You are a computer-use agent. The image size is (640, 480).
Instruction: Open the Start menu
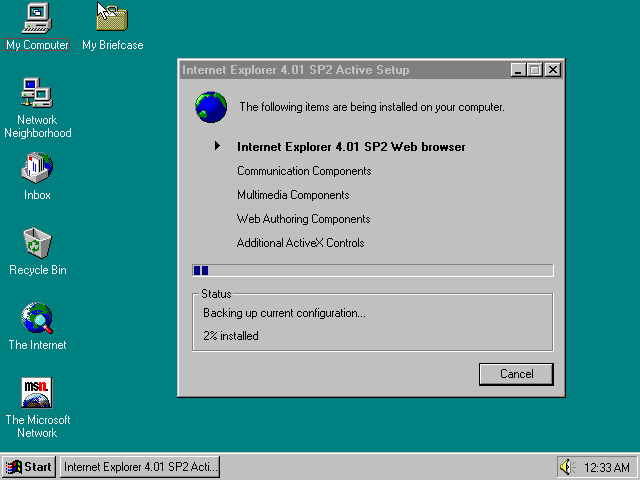(x=29, y=467)
